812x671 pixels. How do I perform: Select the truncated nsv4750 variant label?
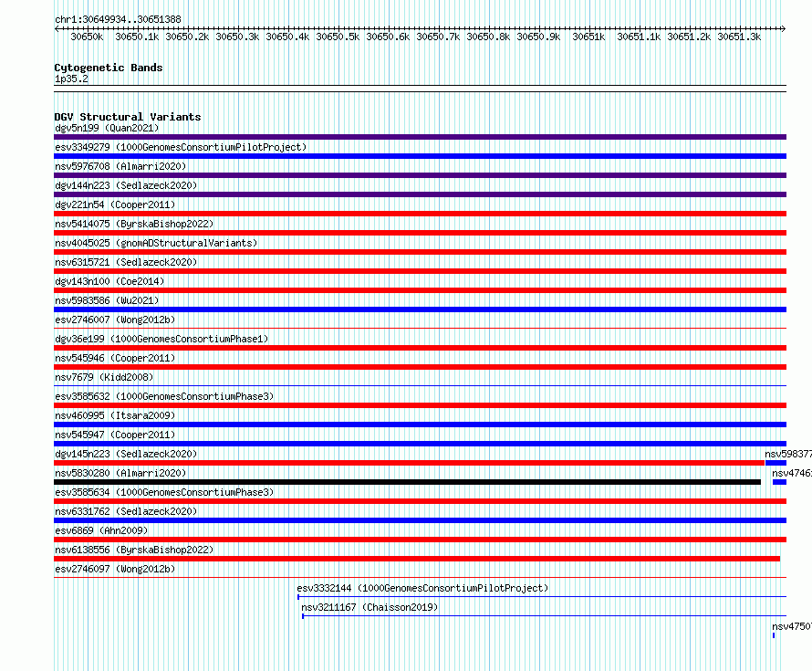tap(792, 626)
